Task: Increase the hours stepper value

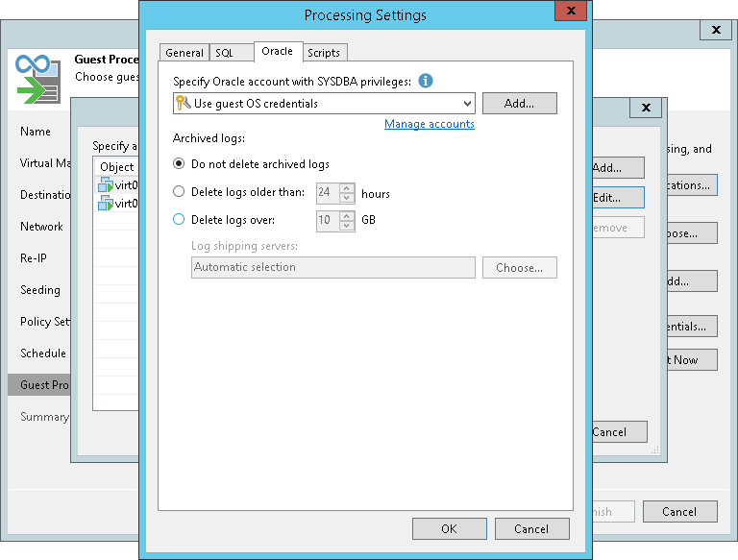Action: pos(347,187)
